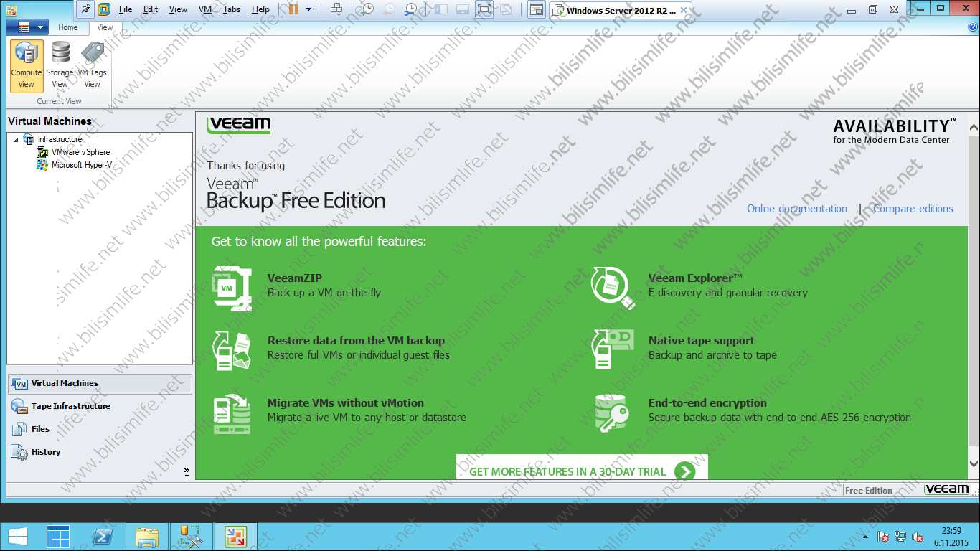
Task: Click the network status tray icon
Action: [x=900, y=537]
